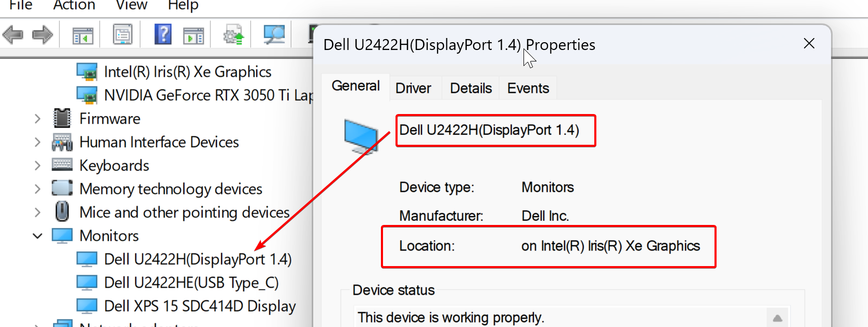Viewport: 868px width, 327px height.
Task: Select the Keyboards tree label
Action: (114, 166)
